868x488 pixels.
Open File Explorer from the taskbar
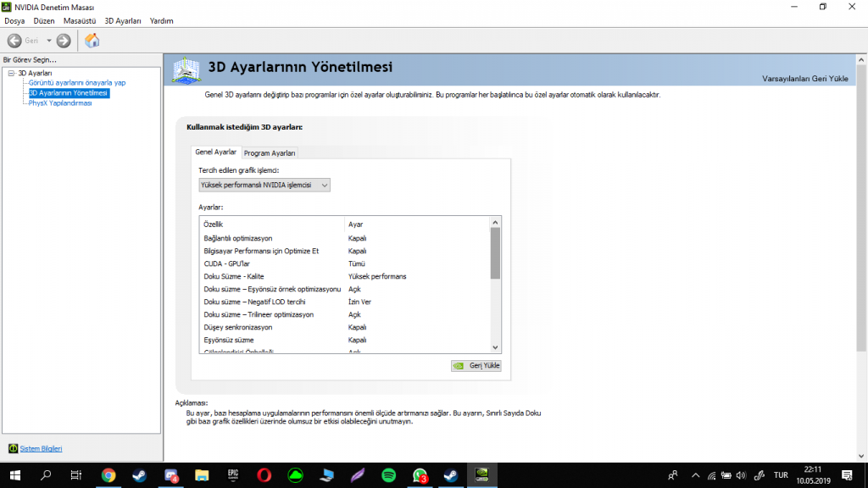pyautogui.click(x=202, y=475)
